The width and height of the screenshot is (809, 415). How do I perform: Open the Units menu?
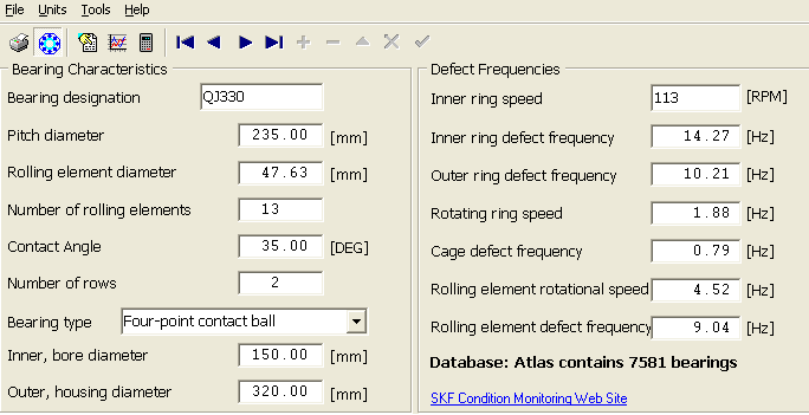point(52,9)
